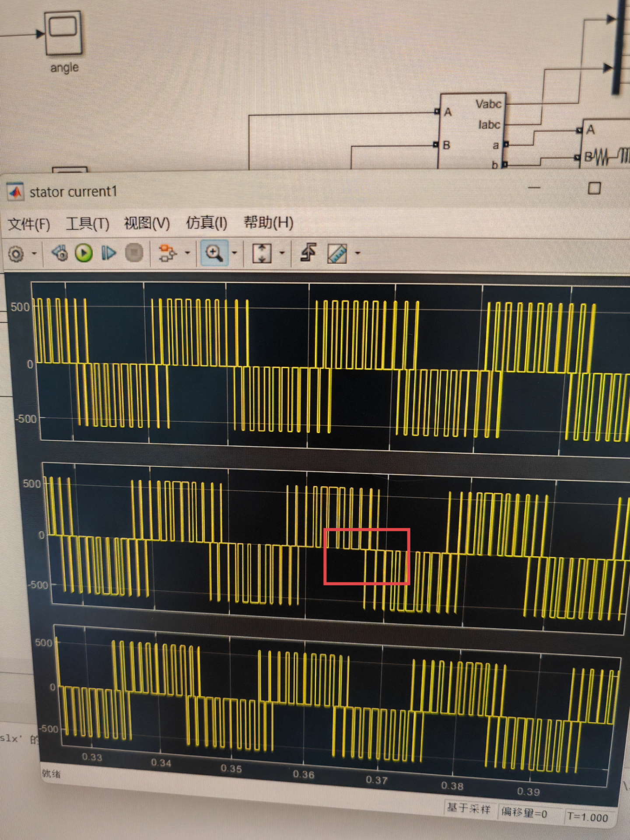Run the simulation with the green play button
The height and width of the screenshot is (840, 630).
click(x=84, y=253)
